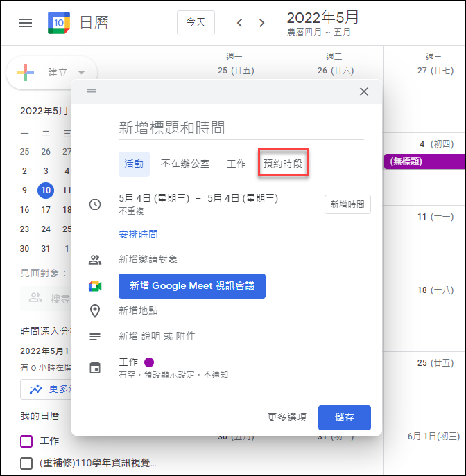
Task: Click the 2022年5月 main heading
Action: coord(322,17)
